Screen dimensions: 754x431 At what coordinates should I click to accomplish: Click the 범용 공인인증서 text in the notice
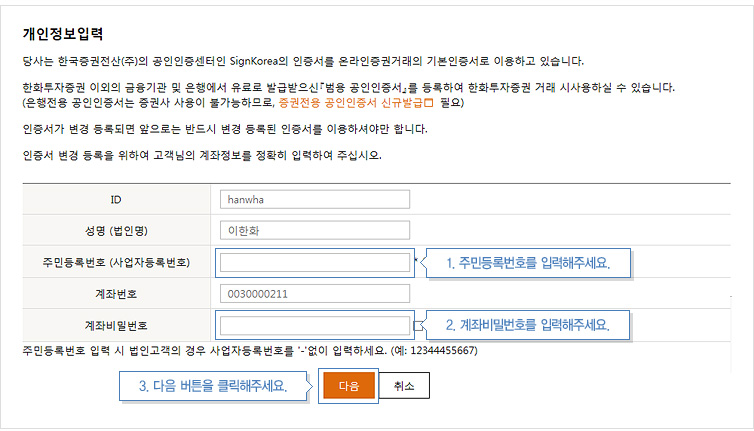click(x=361, y=88)
